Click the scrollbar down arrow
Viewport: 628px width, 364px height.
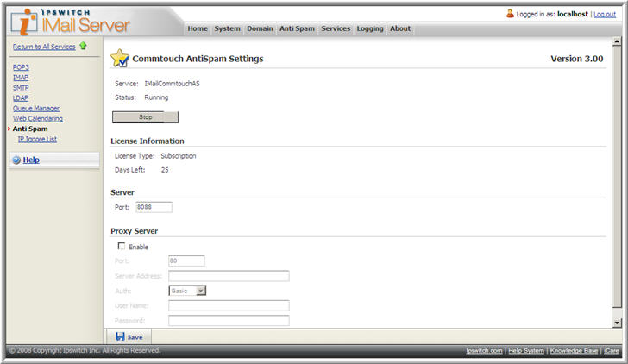pos(617,323)
